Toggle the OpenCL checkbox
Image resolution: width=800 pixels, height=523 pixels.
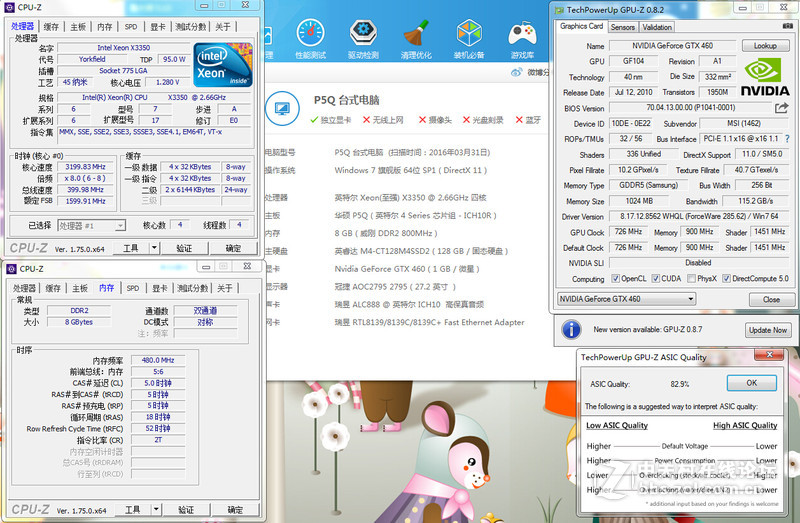click(x=615, y=278)
